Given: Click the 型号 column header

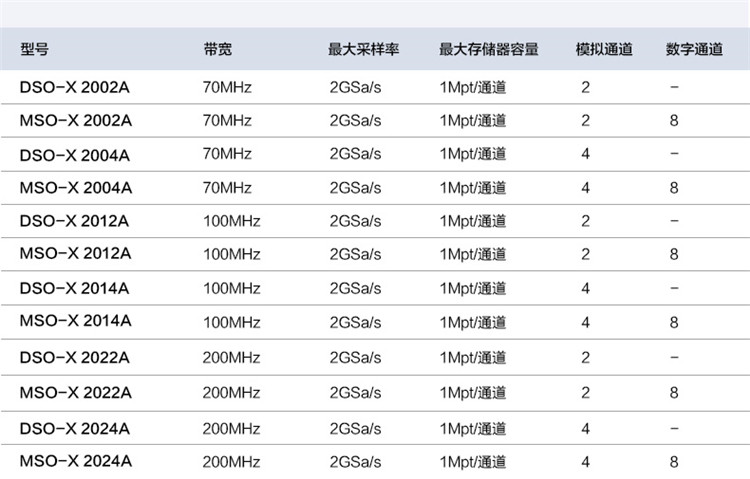Looking at the screenshot, I should tap(34, 49).
